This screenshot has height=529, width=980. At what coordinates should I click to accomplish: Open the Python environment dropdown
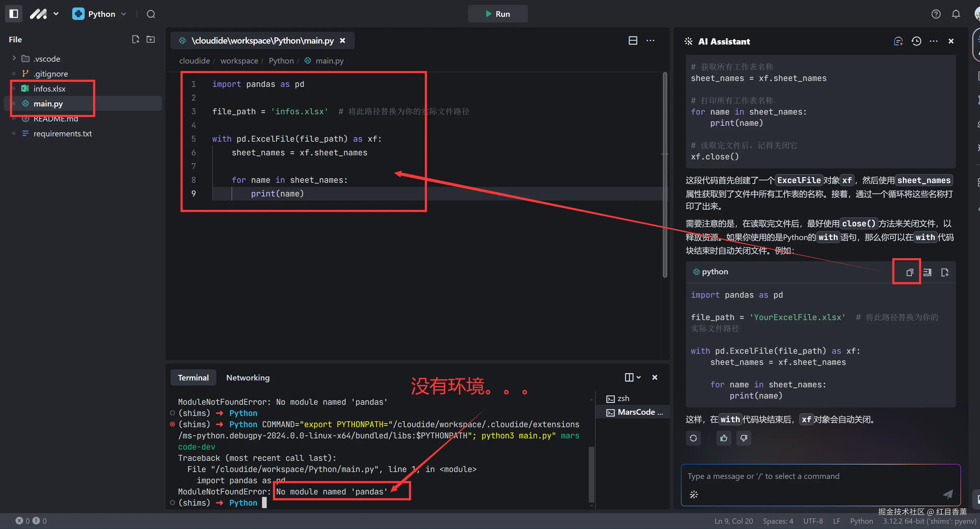click(100, 14)
